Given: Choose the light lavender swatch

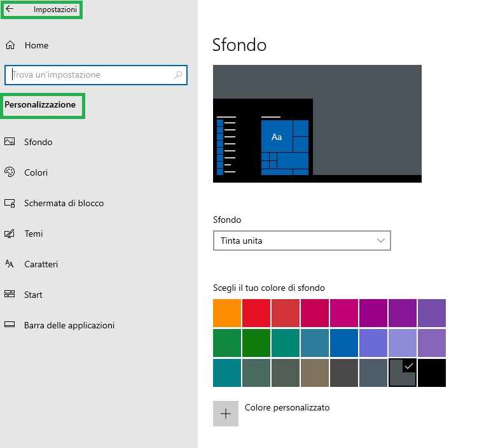Looking at the screenshot, I should point(403,343).
